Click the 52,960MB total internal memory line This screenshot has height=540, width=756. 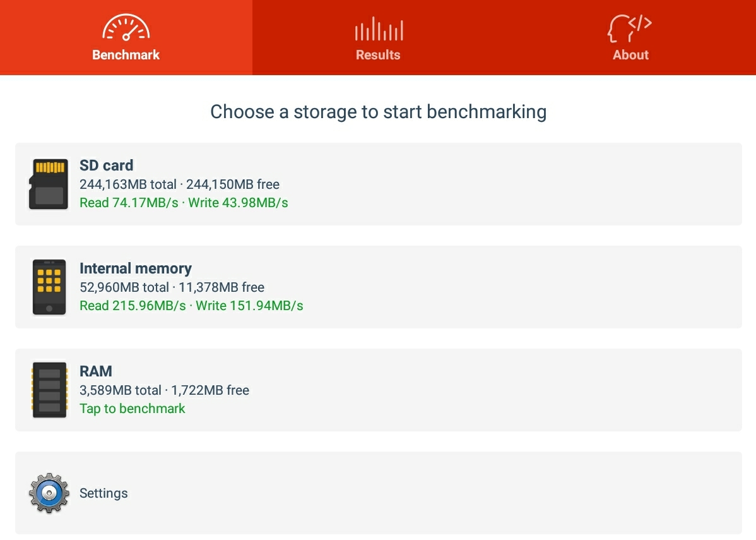(172, 287)
